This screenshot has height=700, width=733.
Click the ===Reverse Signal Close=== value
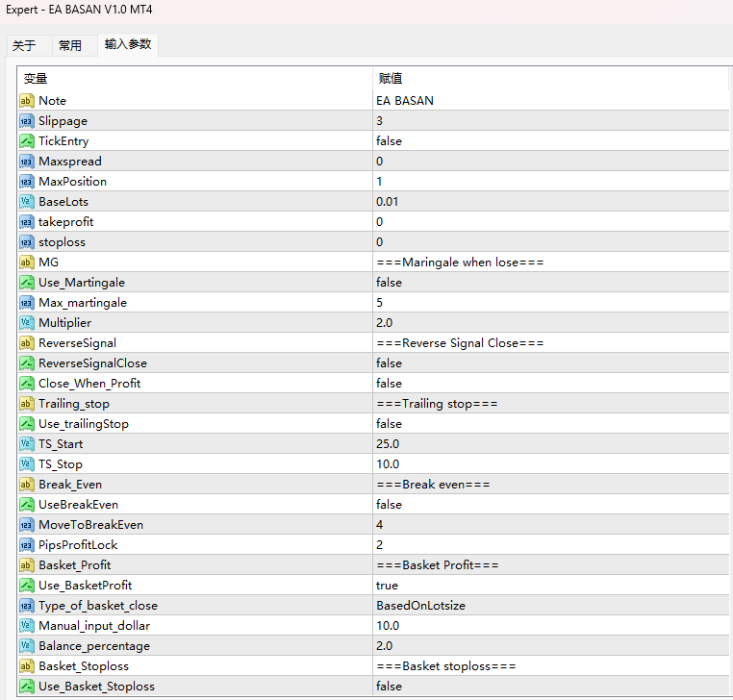(x=460, y=343)
